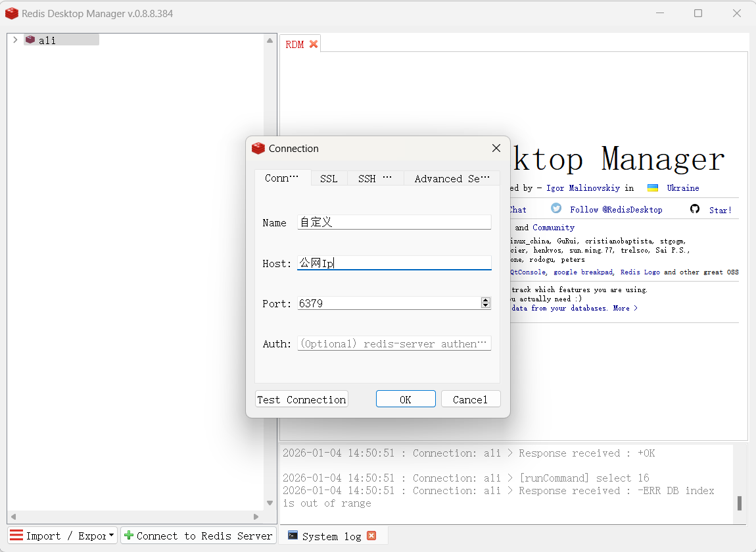Image resolution: width=756 pixels, height=552 pixels.
Task: Open the google breakpad link
Action: click(x=583, y=272)
